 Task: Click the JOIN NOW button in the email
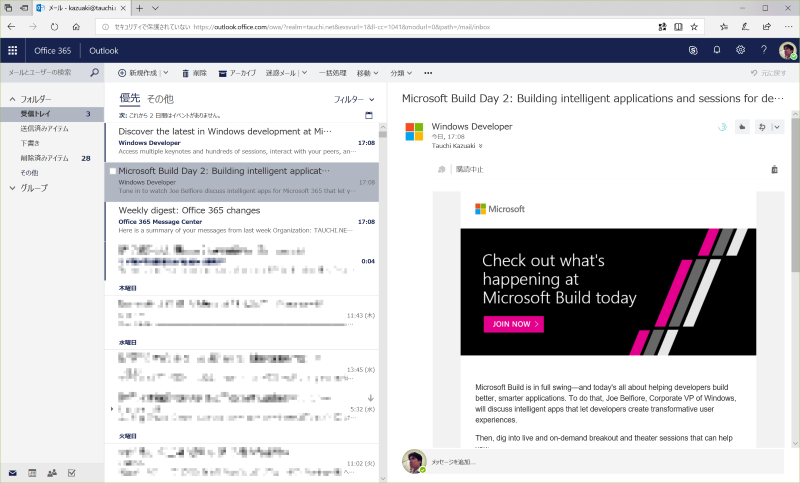coord(514,324)
